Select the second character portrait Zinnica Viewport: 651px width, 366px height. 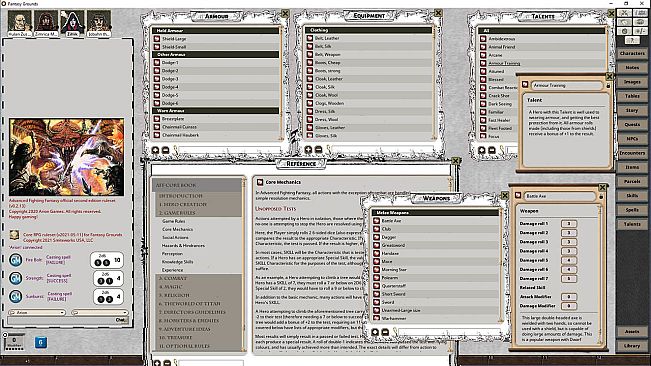pos(46,22)
